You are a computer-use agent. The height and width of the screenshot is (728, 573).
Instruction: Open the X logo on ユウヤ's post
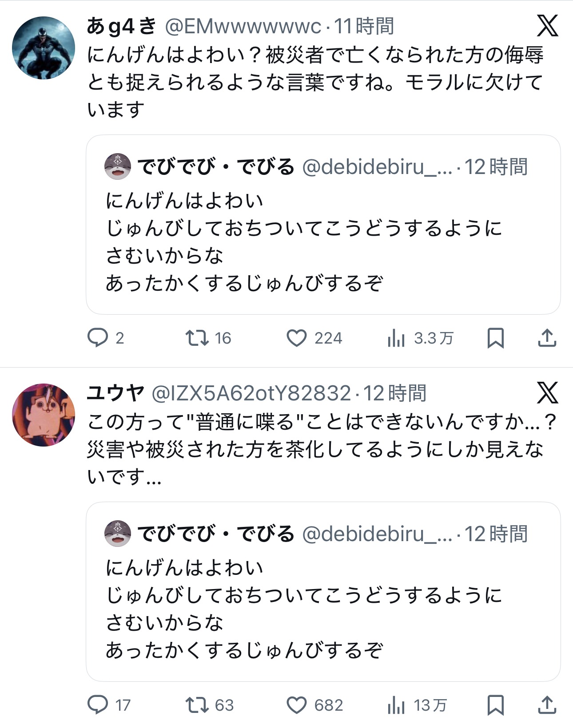pyautogui.click(x=547, y=392)
